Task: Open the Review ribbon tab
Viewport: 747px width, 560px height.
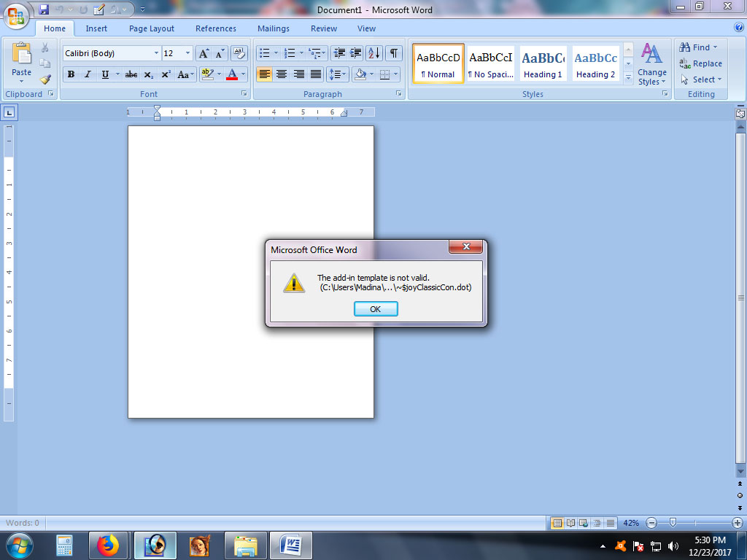Action: (323, 28)
